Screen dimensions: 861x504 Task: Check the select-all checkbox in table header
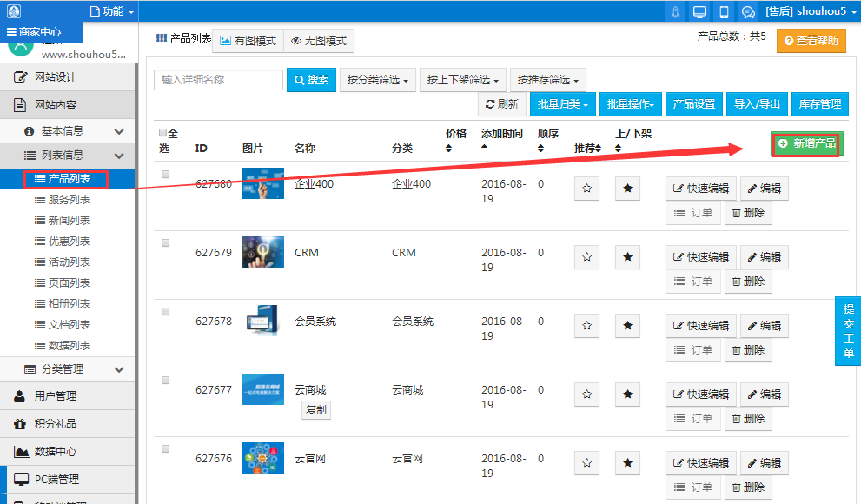[163, 133]
